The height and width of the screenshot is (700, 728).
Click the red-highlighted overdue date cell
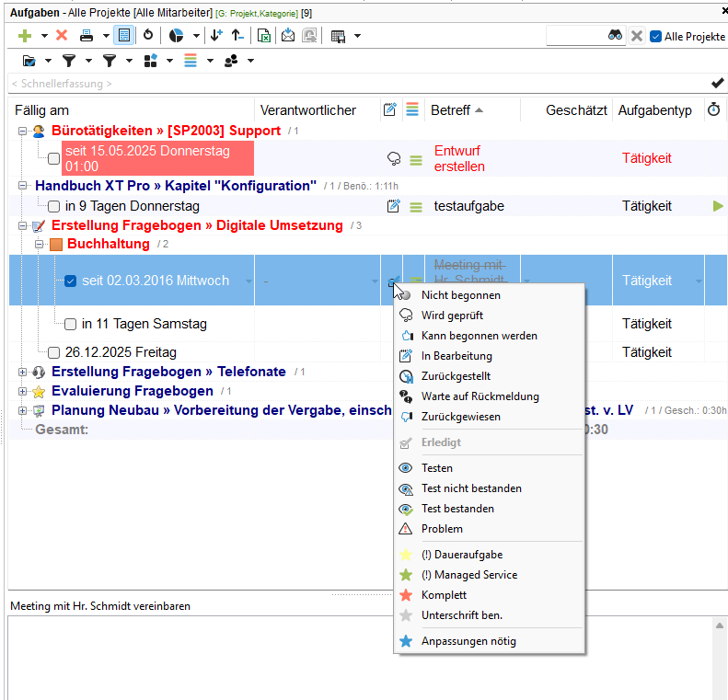156,158
